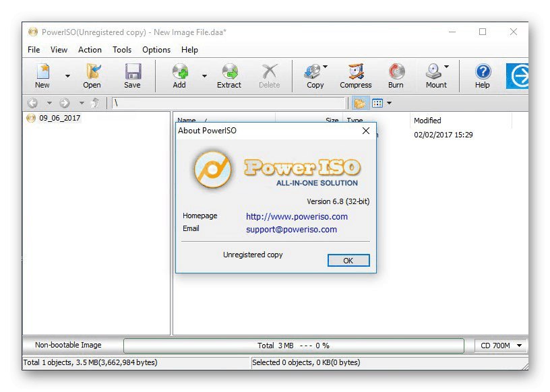Click the 'Unregistered copy' dialog text
550x392 pixels.
coord(253,255)
